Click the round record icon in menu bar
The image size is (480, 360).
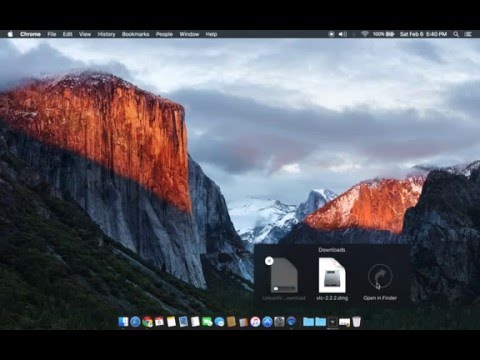pos(331,34)
